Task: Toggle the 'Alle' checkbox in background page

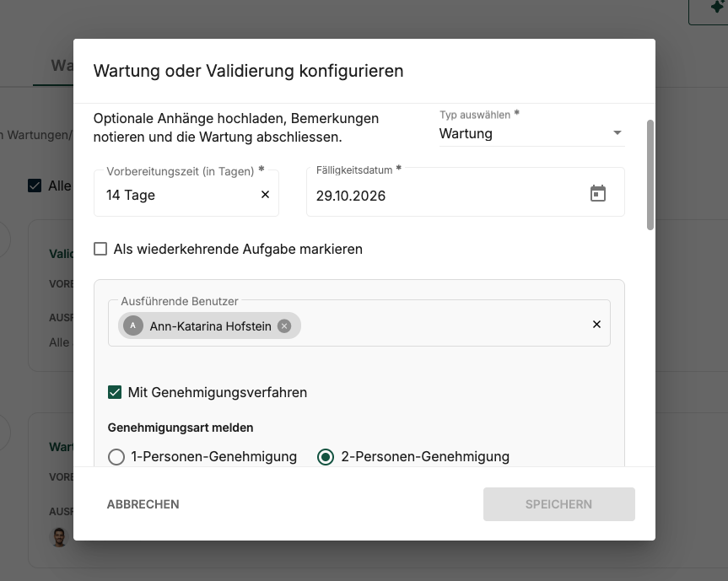Action: pos(35,186)
